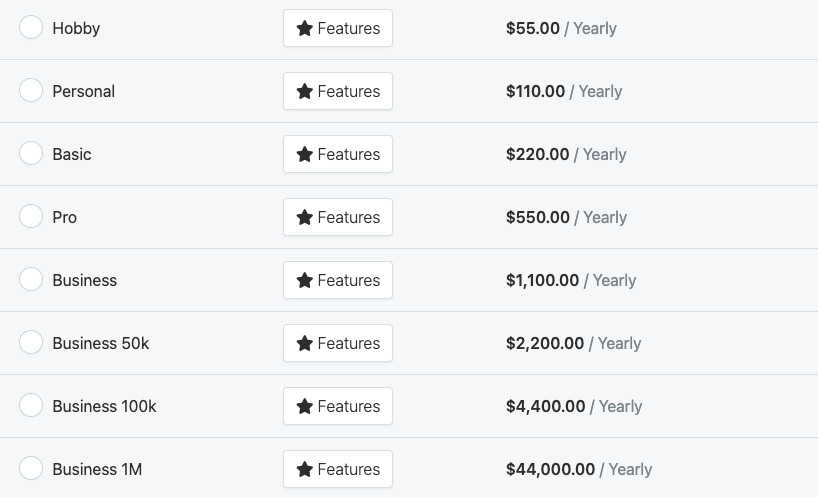This screenshot has height=497, width=818.
Task: Click the star icon in Hobby's Features button
Action: pyautogui.click(x=305, y=28)
